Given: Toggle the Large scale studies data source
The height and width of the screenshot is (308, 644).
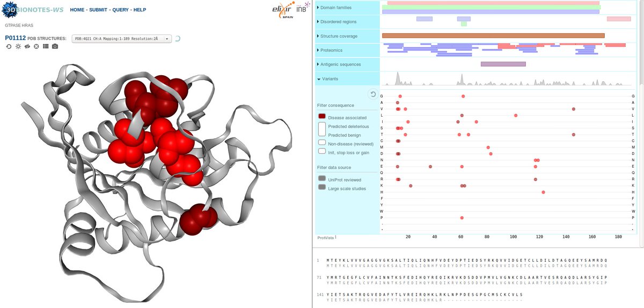Looking at the screenshot, I should click(x=322, y=187).
